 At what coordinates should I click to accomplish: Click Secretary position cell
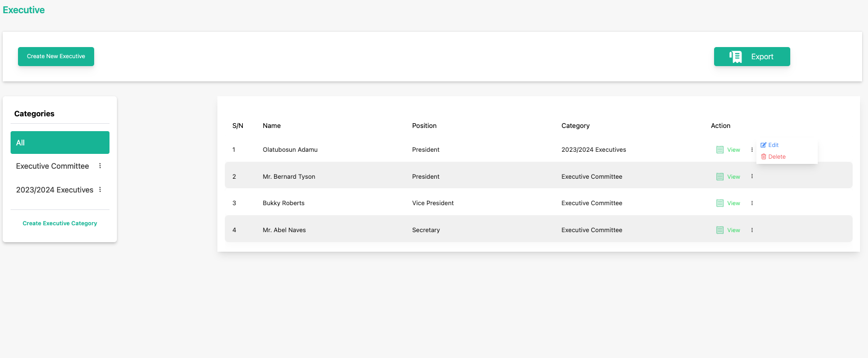426,230
